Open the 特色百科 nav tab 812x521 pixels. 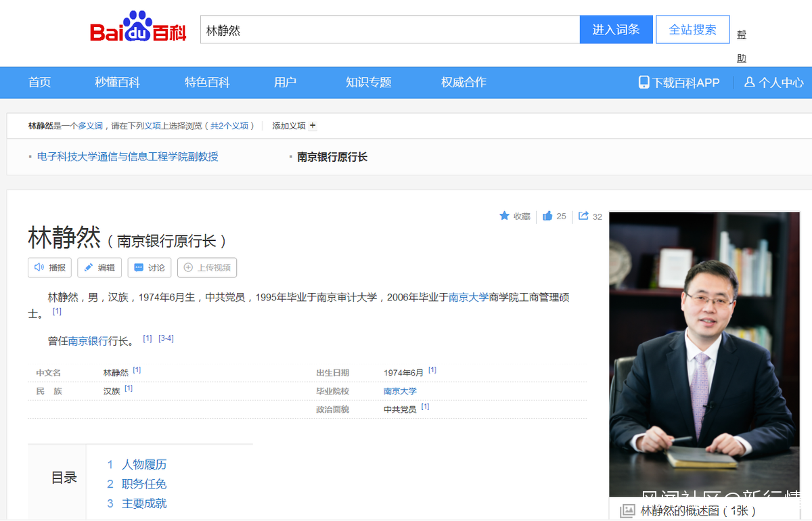[207, 82]
